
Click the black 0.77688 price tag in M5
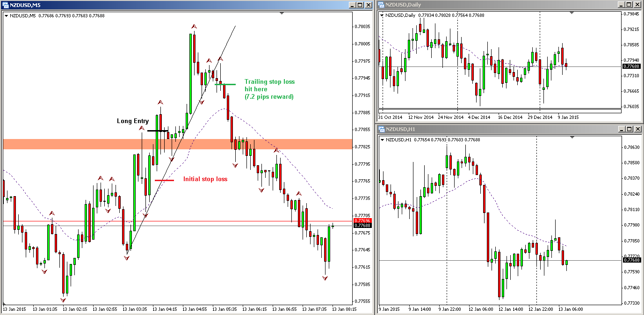pyautogui.click(x=362, y=226)
